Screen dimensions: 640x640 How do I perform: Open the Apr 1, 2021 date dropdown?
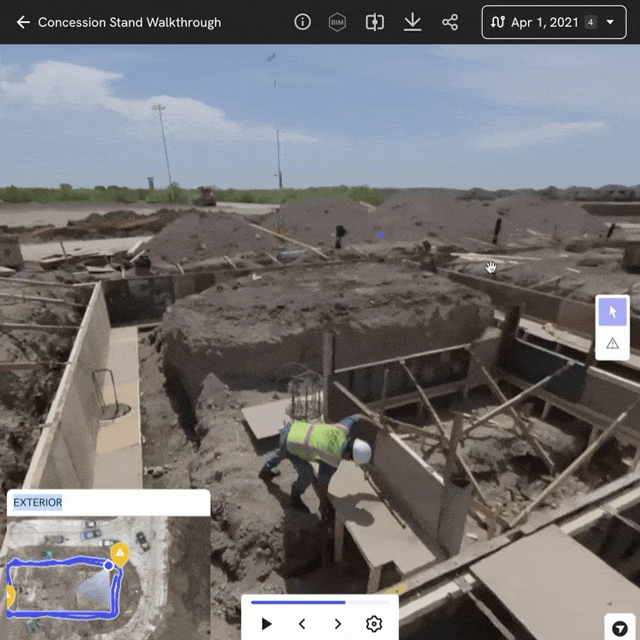(554, 22)
